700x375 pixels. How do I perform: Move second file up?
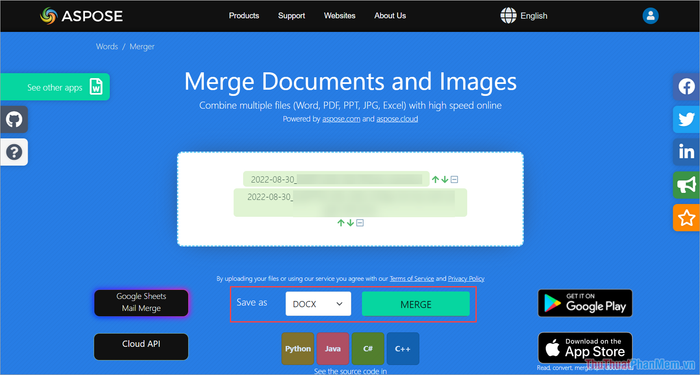pyautogui.click(x=341, y=222)
